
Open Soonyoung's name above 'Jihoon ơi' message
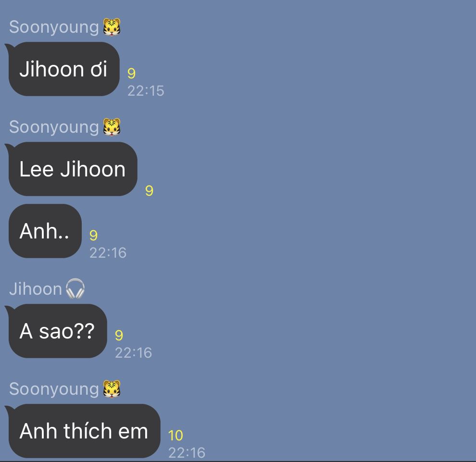coord(54,27)
